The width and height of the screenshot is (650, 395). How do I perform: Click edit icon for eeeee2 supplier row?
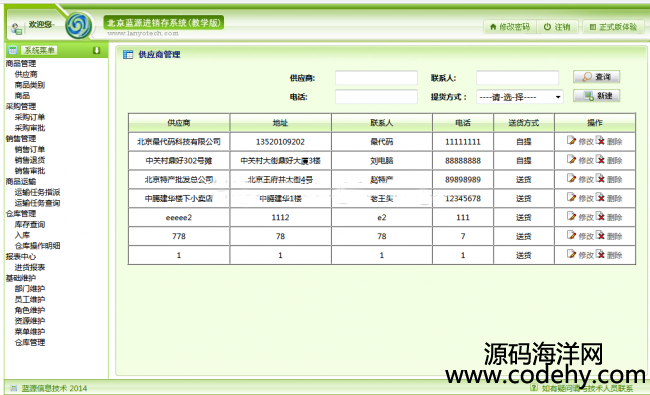point(572,216)
